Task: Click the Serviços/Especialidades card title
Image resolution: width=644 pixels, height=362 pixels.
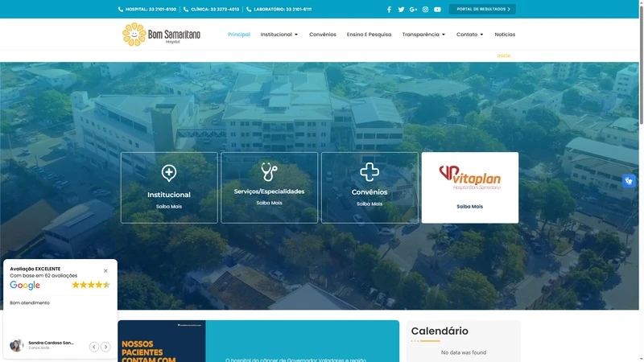Action: 269,191
